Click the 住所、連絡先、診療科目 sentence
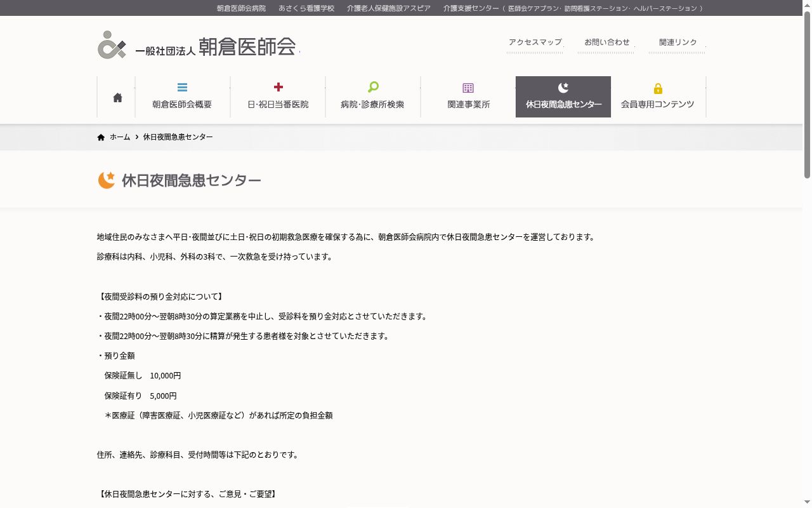 click(198, 455)
